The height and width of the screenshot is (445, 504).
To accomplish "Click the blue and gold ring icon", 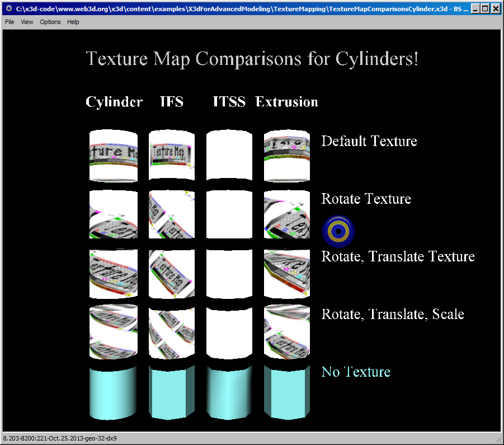I will click(338, 231).
